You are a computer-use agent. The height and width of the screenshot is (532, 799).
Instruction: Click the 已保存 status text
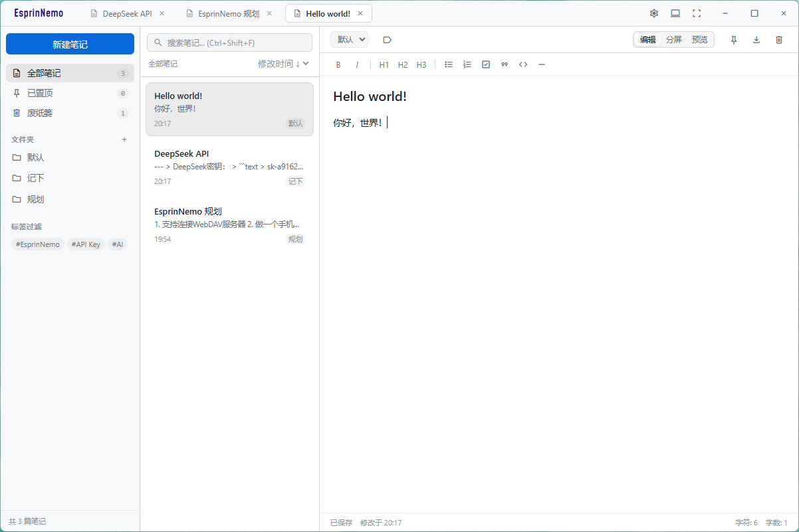click(341, 523)
